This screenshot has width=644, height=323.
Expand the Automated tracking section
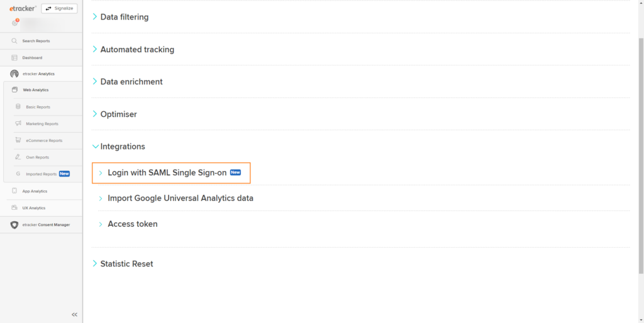(133, 49)
